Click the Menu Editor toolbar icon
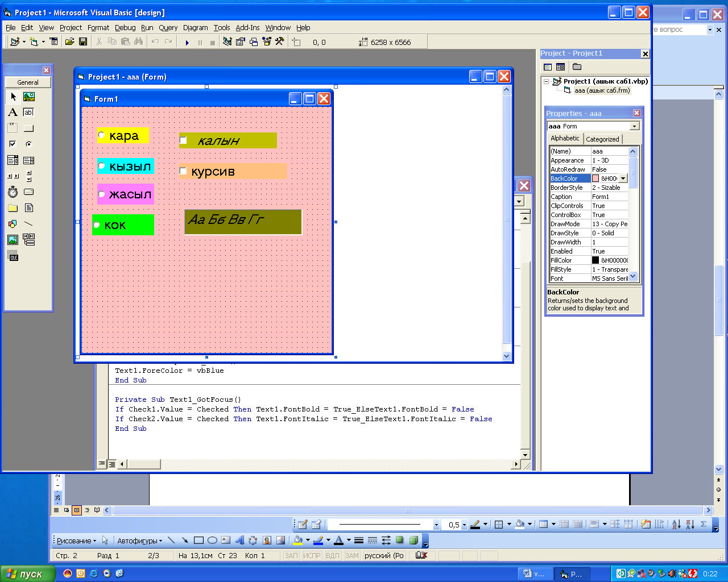The width and height of the screenshot is (728, 582). [54, 42]
